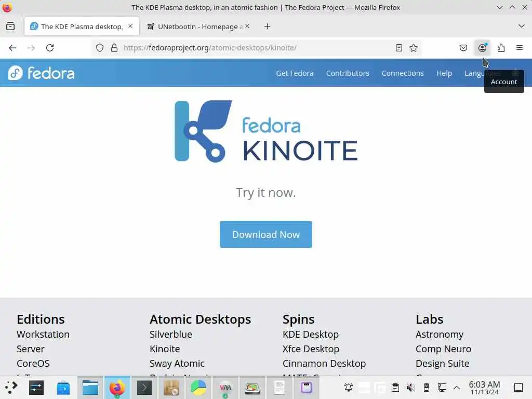Open the package box taskbar icon
This screenshot has height=399, width=532.
click(x=171, y=388)
